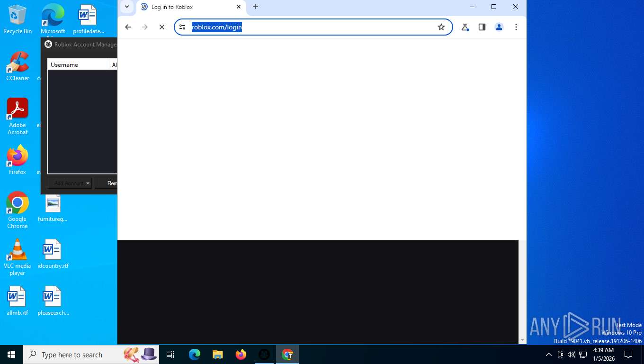Launch the Firefox desktop shortcut
Viewport: 644px width, 364px height.
pyautogui.click(x=18, y=160)
